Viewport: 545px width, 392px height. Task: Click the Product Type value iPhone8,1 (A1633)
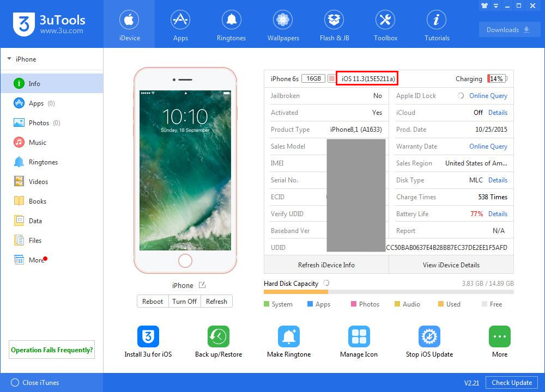click(x=356, y=130)
